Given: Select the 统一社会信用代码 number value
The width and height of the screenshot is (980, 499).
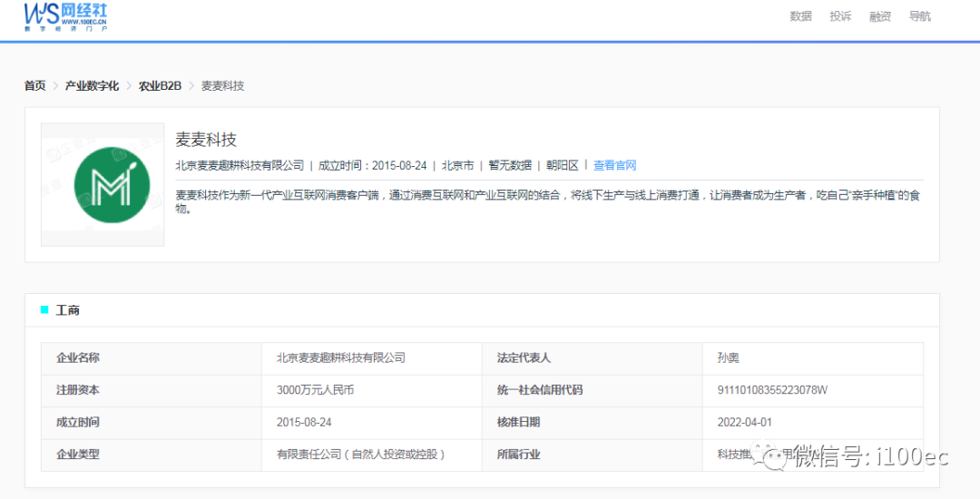Looking at the screenshot, I should (771, 390).
